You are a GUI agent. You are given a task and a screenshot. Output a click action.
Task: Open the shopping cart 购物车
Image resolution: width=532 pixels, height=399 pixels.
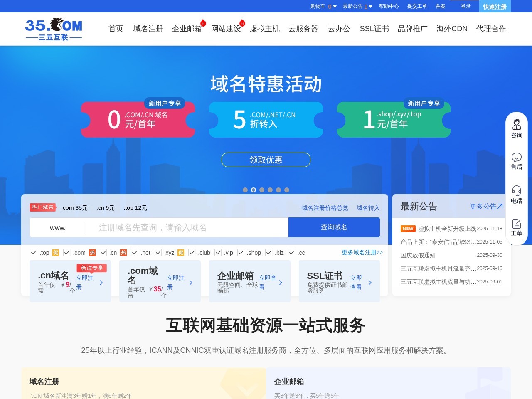[317, 7]
